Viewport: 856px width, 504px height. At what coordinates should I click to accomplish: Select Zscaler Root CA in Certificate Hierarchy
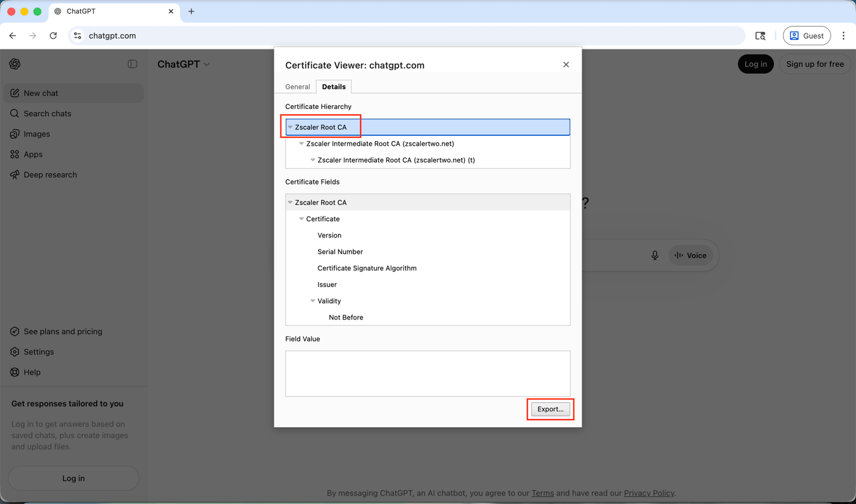click(428, 127)
